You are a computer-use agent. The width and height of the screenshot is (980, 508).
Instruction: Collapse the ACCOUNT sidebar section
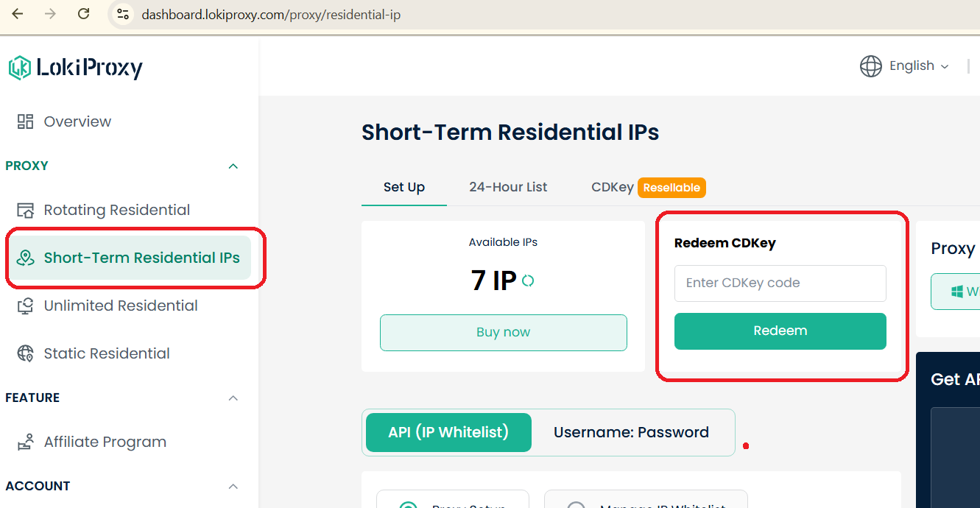click(x=233, y=487)
